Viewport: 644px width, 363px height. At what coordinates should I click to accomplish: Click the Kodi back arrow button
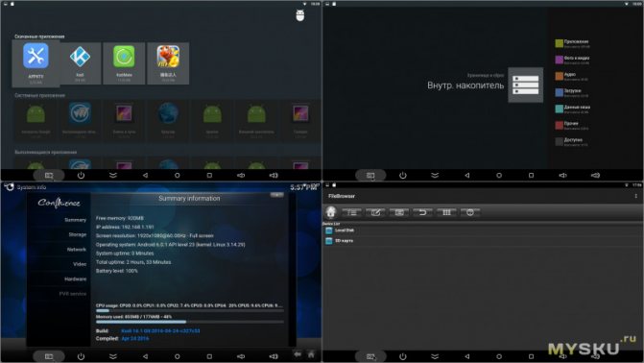[x=298, y=354]
